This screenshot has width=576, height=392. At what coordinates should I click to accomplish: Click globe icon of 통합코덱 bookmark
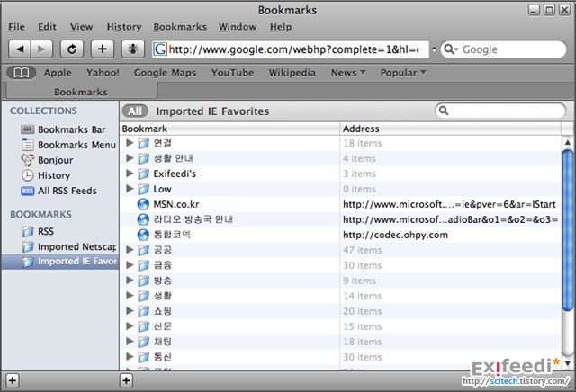pyautogui.click(x=143, y=235)
